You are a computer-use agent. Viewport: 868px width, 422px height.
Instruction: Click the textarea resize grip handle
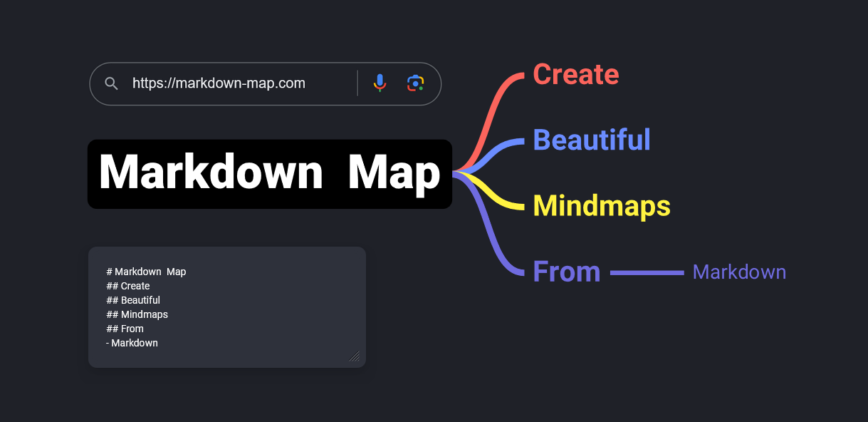point(354,356)
